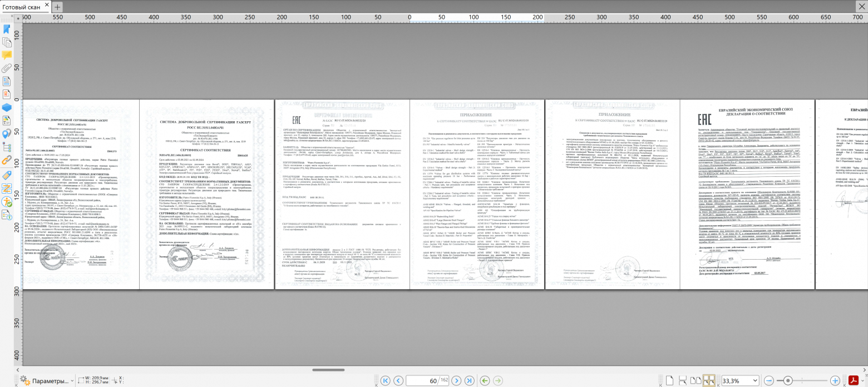Click the total pages 162 text
This screenshot has height=387, width=868.
click(x=443, y=380)
